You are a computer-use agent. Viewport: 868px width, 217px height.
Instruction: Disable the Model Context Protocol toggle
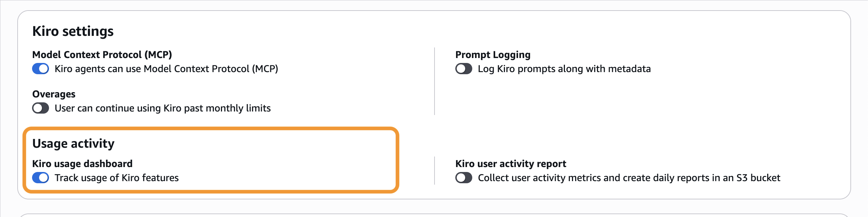click(x=41, y=69)
